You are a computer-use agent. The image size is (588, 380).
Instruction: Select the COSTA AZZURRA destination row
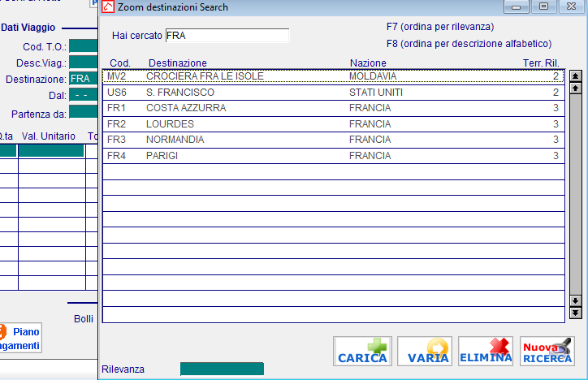[333, 108]
